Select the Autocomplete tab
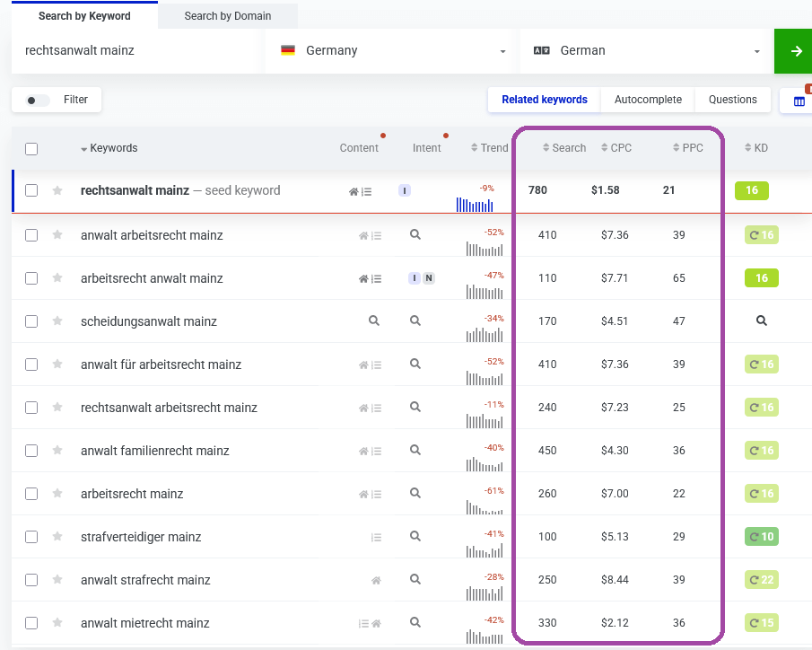The image size is (812, 650). click(x=648, y=100)
